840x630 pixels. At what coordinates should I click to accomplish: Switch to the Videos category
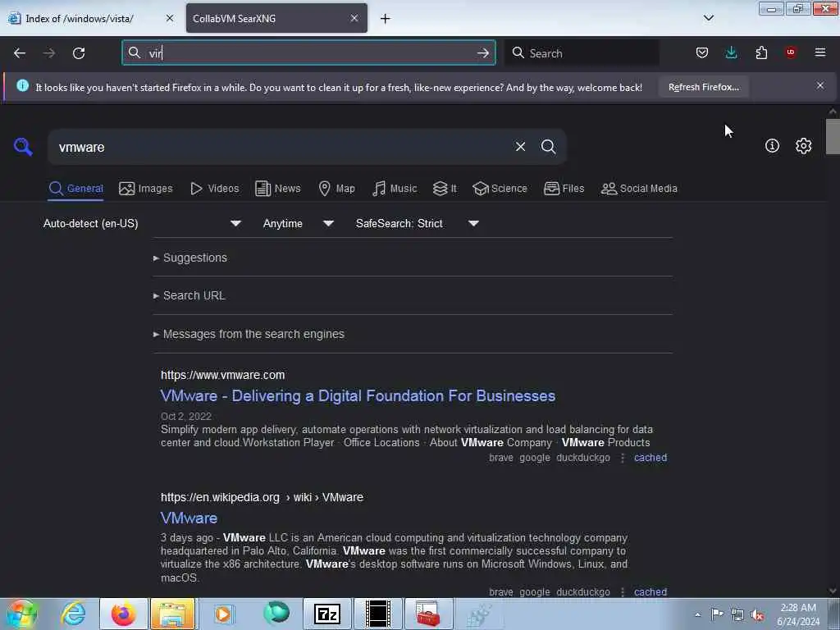point(215,189)
